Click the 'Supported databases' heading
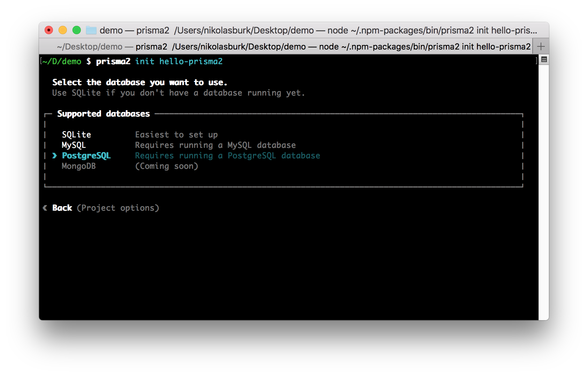The image size is (588, 376). pos(103,114)
